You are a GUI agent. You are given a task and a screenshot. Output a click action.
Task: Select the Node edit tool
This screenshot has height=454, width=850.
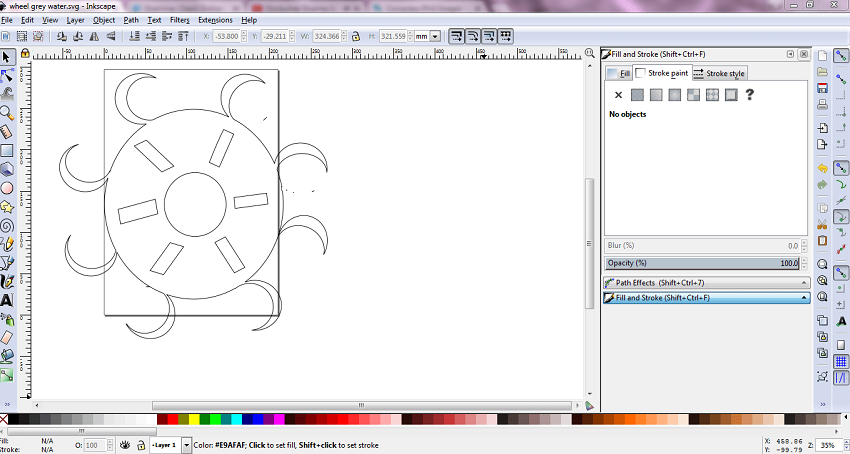(x=7, y=75)
